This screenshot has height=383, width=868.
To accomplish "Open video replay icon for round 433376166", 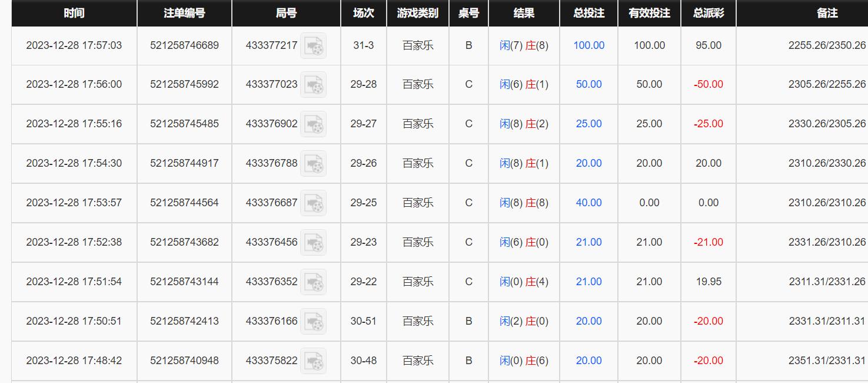I will tap(313, 322).
